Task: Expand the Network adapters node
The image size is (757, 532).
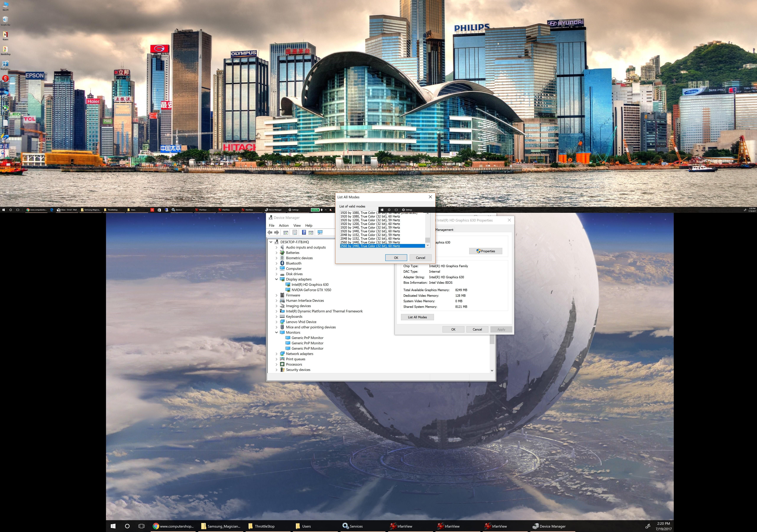Action: point(276,354)
